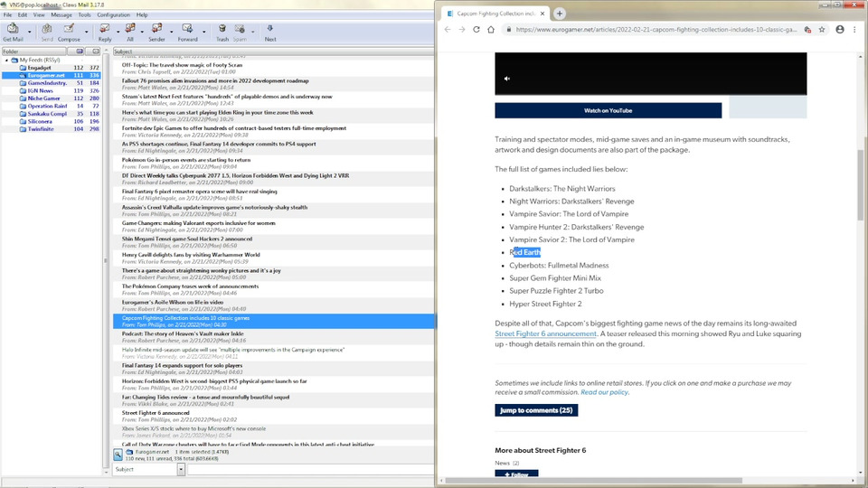This screenshot has height=488, width=868.
Task: Click the browser page horizontal scrollbar
Action: [x=593, y=480]
